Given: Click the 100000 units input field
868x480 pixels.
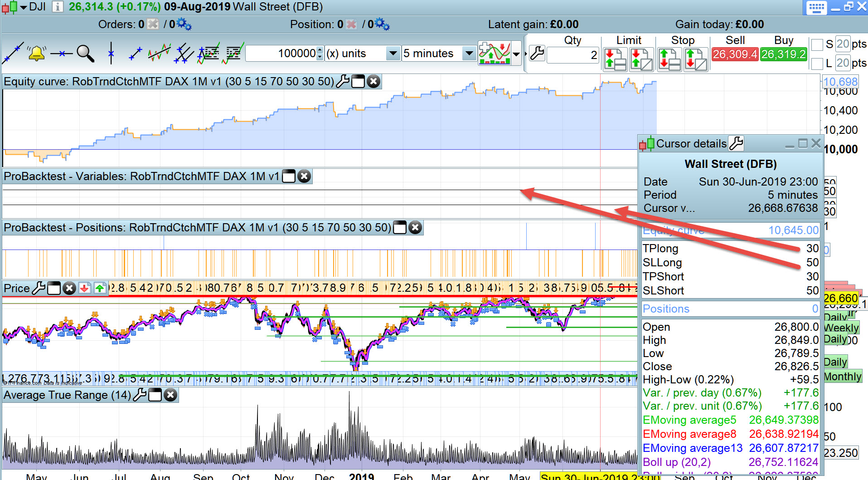Looking at the screenshot, I should [x=281, y=54].
